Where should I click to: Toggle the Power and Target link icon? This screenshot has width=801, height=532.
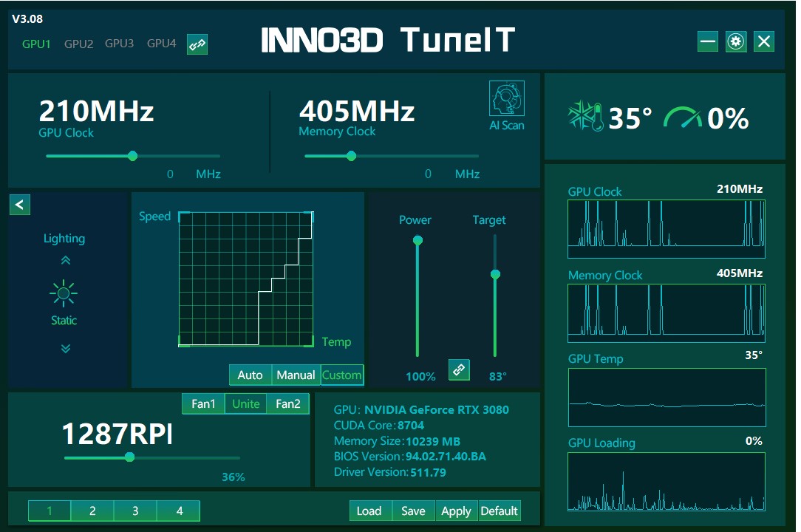pos(459,369)
